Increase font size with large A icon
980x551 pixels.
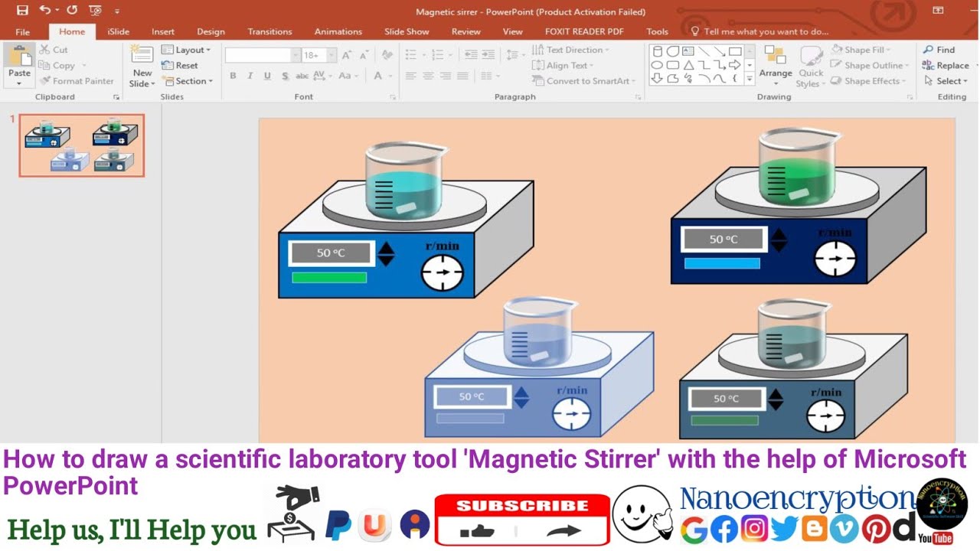[x=347, y=55]
